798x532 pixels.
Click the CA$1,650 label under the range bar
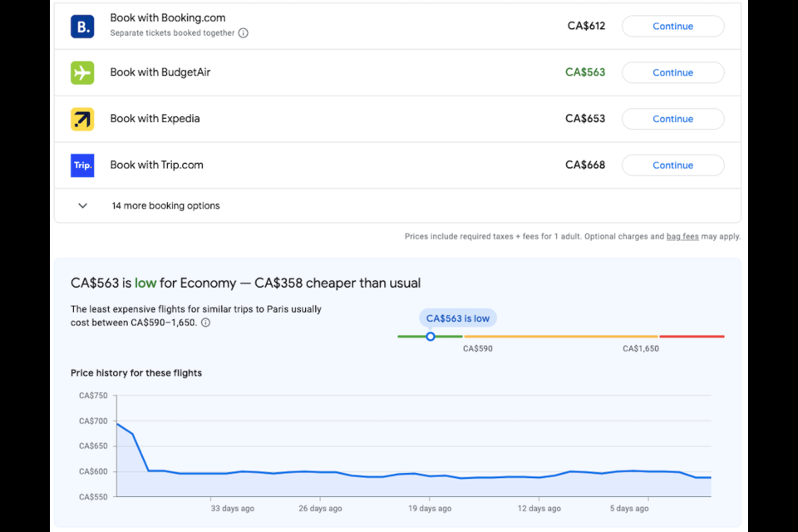click(x=641, y=349)
